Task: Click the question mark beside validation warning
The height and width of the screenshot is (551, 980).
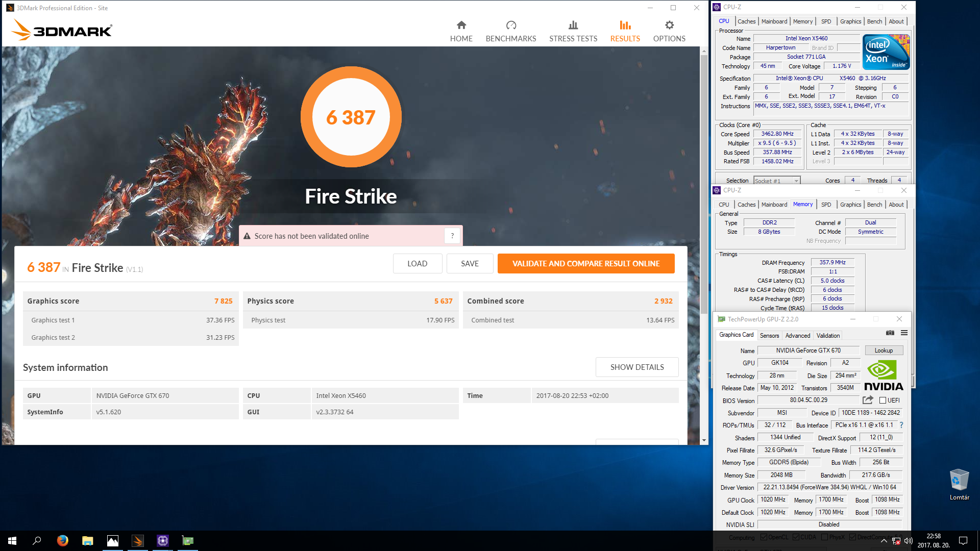Action: [x=452, y=236]
